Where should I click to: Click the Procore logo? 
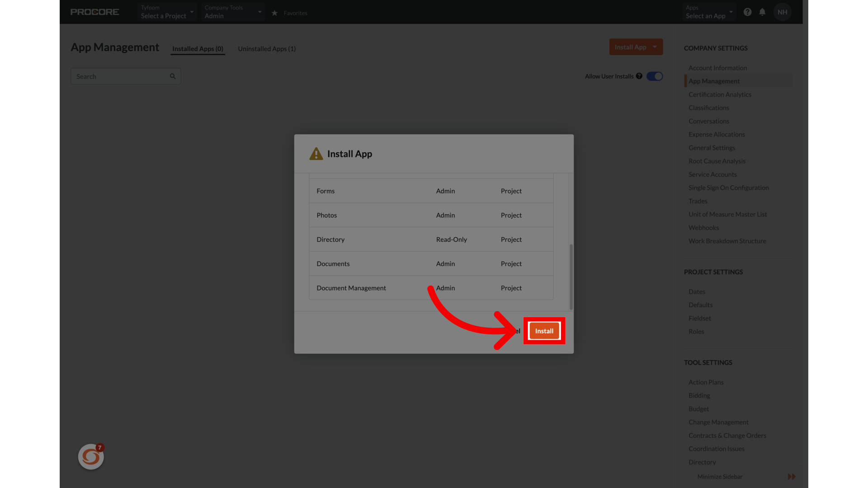coord(94,12)
